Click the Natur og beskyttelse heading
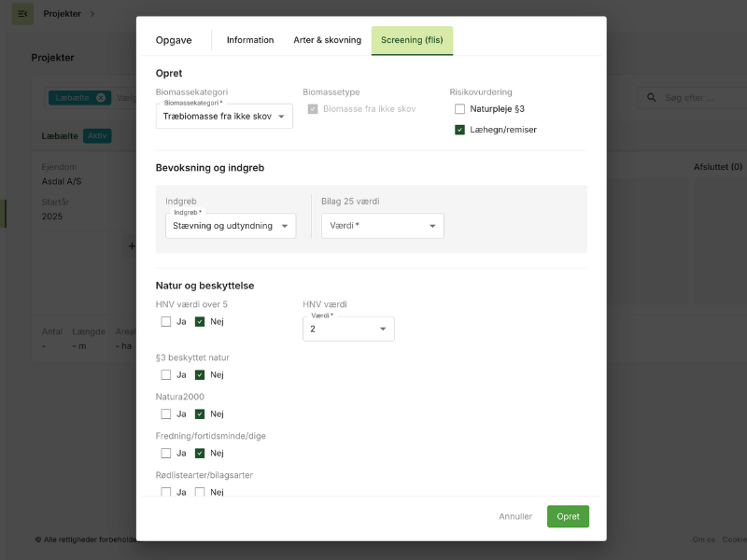Image resolution: width=747 pixels, height=560 pixels. tap(204, 286)
